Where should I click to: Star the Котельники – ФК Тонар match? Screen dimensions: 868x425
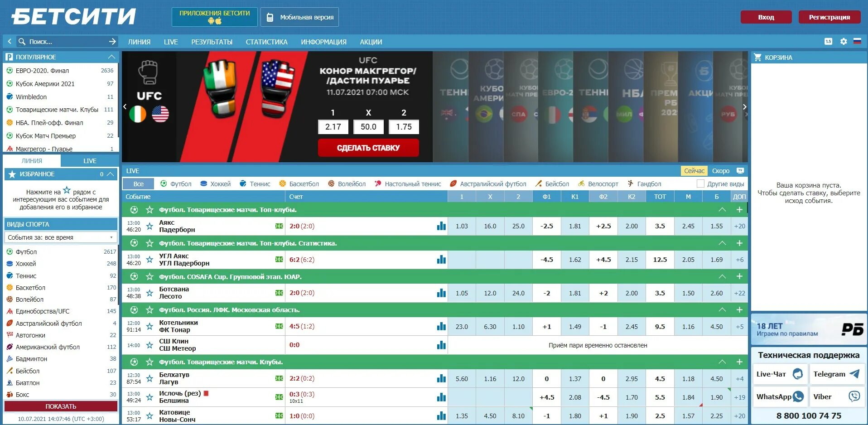coord(149,326)
